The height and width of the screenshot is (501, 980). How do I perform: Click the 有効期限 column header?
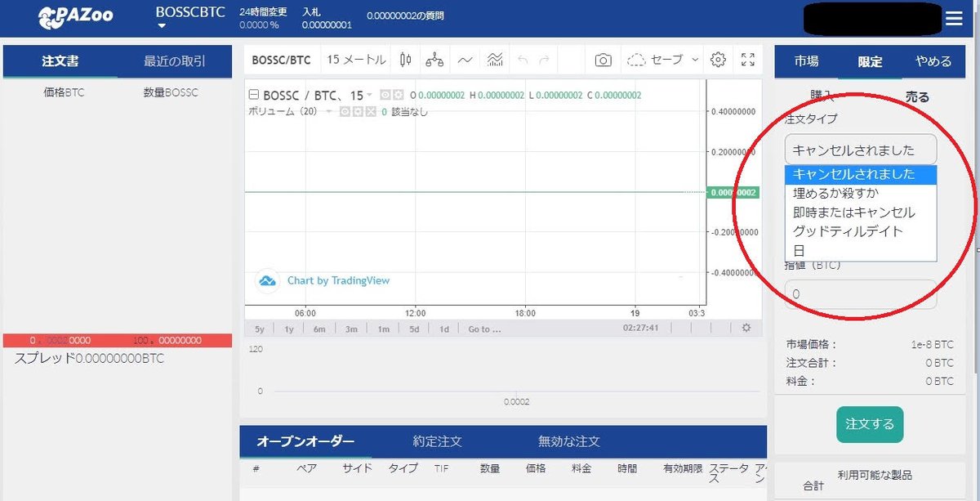[683, 468]
